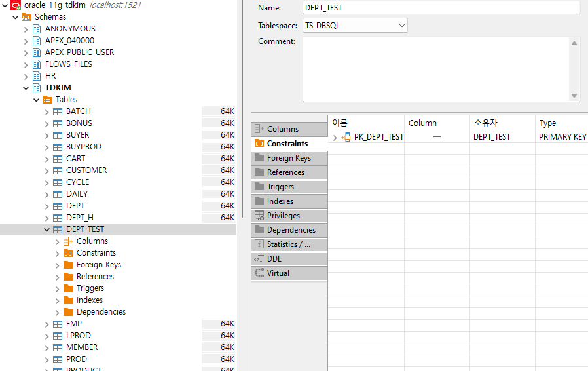Screen dimensions: 588x371
Task: Open the Privileges editor tab
Action: [289, 216]
